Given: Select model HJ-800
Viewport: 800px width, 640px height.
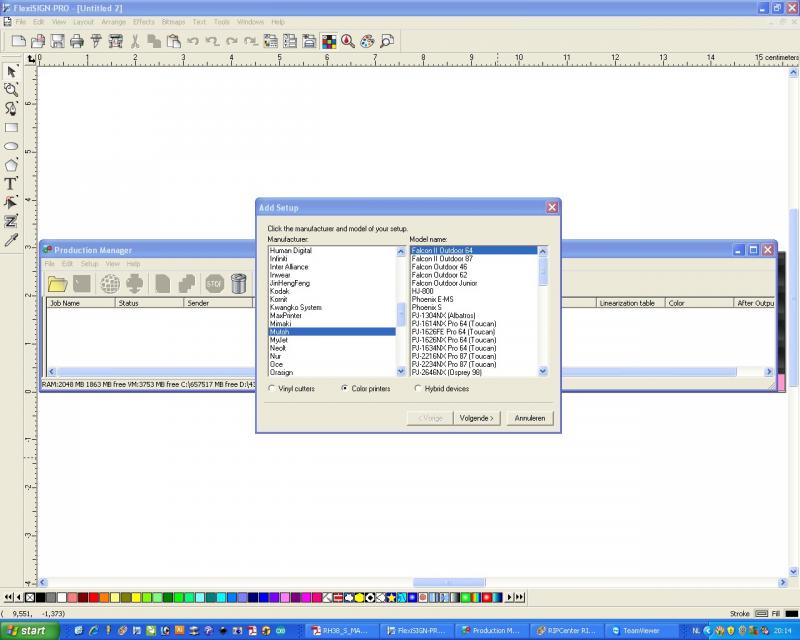Looking at the screenshot, I should coord(473,291).
